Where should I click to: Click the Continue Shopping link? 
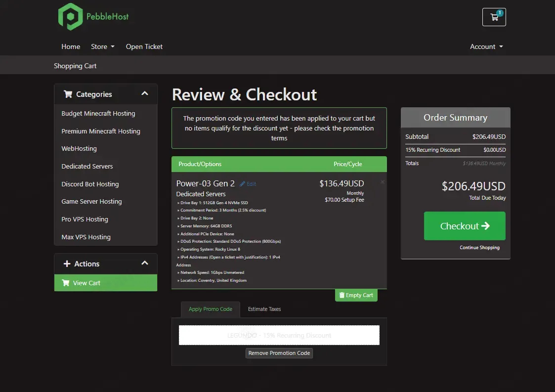(479, 247)
